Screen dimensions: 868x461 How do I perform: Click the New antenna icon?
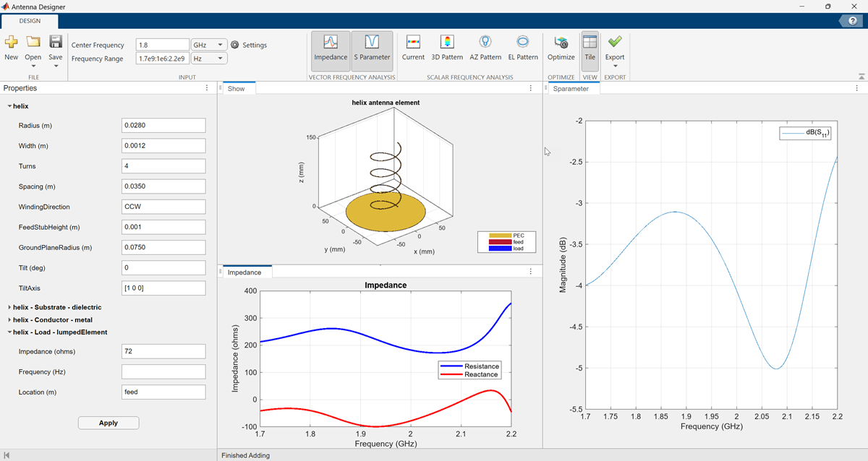point(11,43)
